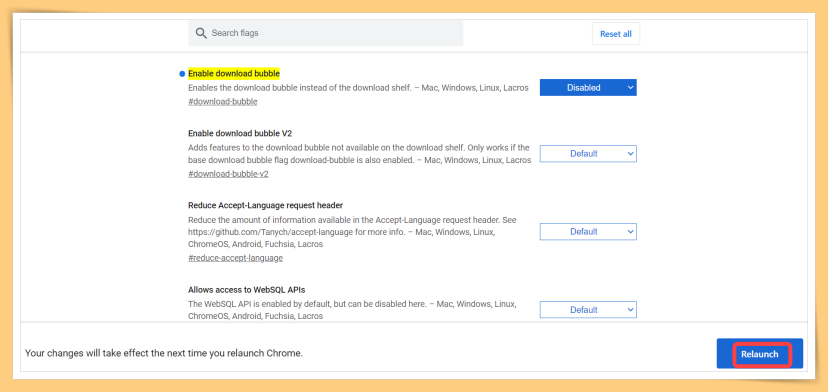Follow the #reduce-accept-language anchor link
The image size is (828, 392).
click(x=235, y=258)
